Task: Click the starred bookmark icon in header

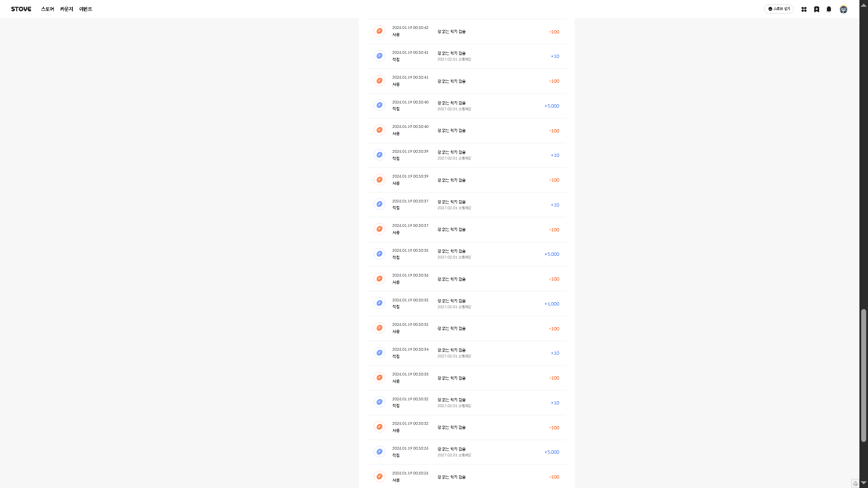Action: coord(816,9)
